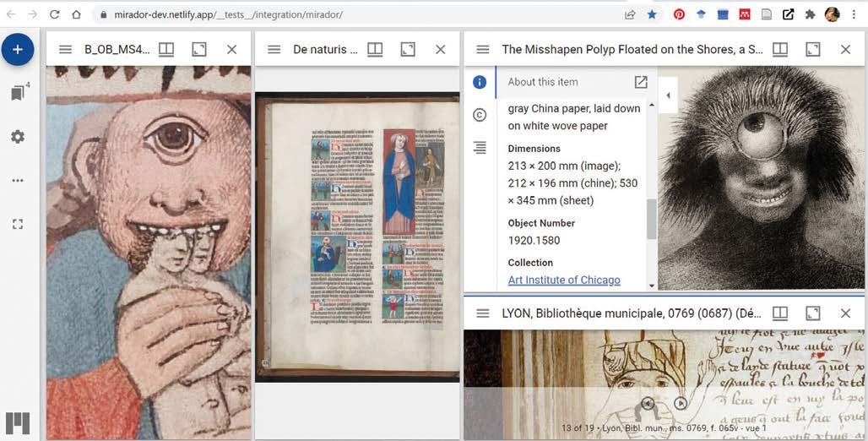This screenshot has height=441, width=868.
Task: Maximize the B_OB_MS4 window
Action: 199,49
